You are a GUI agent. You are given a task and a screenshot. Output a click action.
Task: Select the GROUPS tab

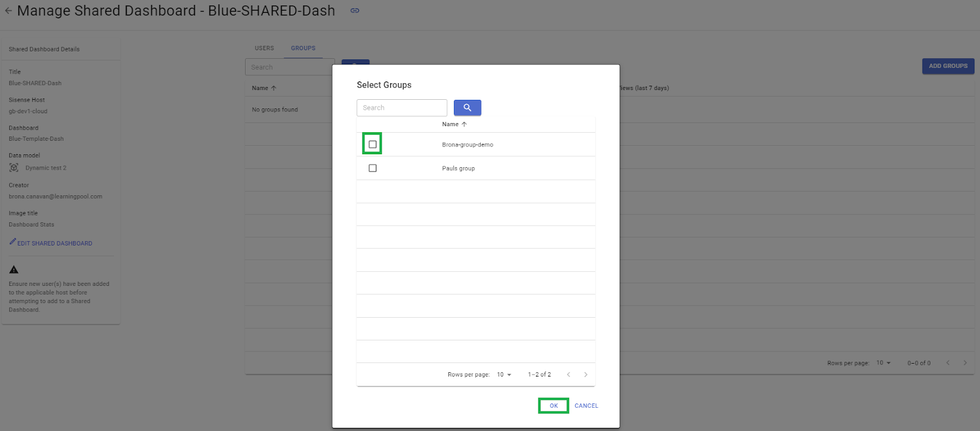click(303, 48)
